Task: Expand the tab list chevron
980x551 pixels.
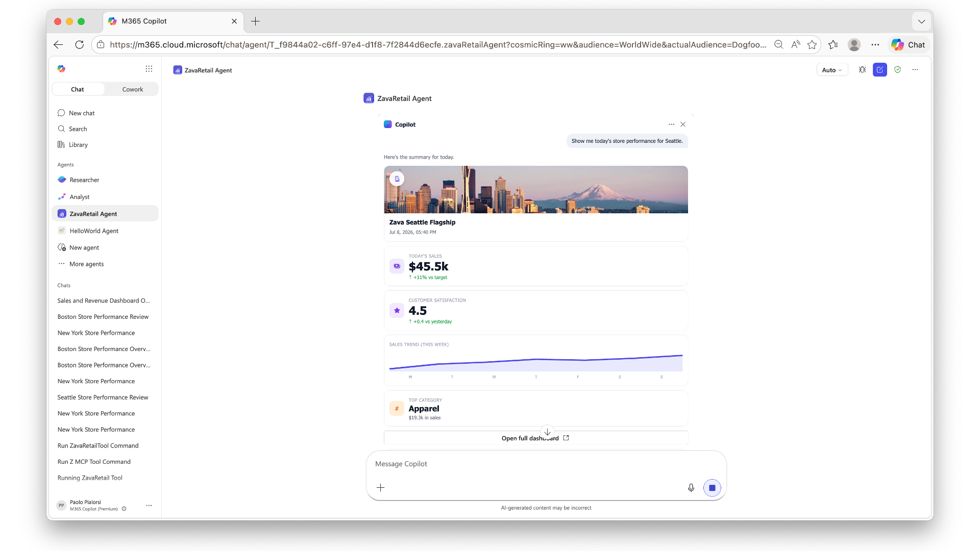Action: point(921,21)
